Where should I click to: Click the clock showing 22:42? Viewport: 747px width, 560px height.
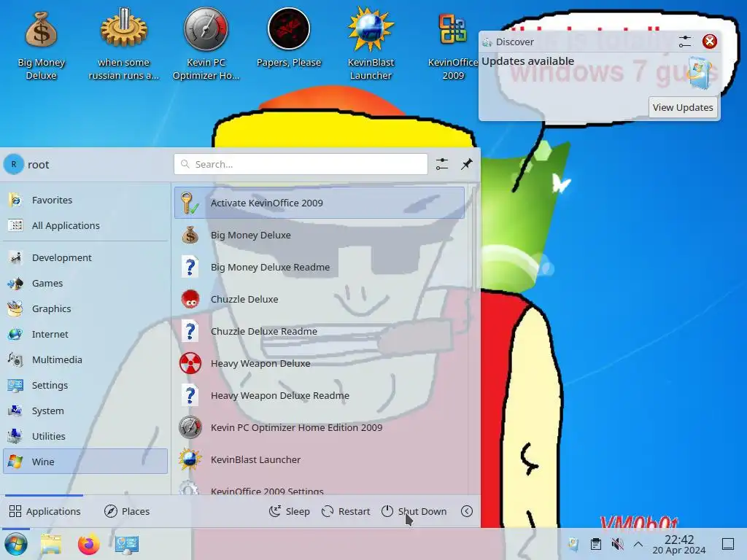[679, 544]
